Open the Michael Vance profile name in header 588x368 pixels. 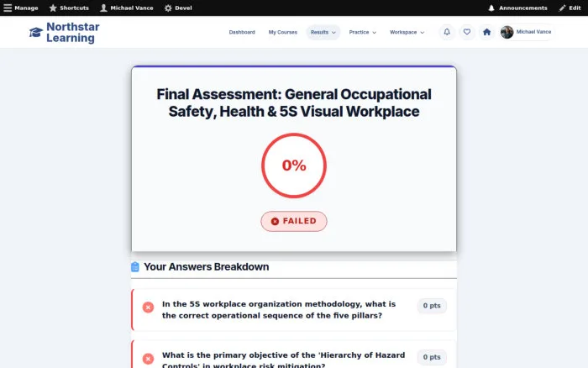(533, 32)
